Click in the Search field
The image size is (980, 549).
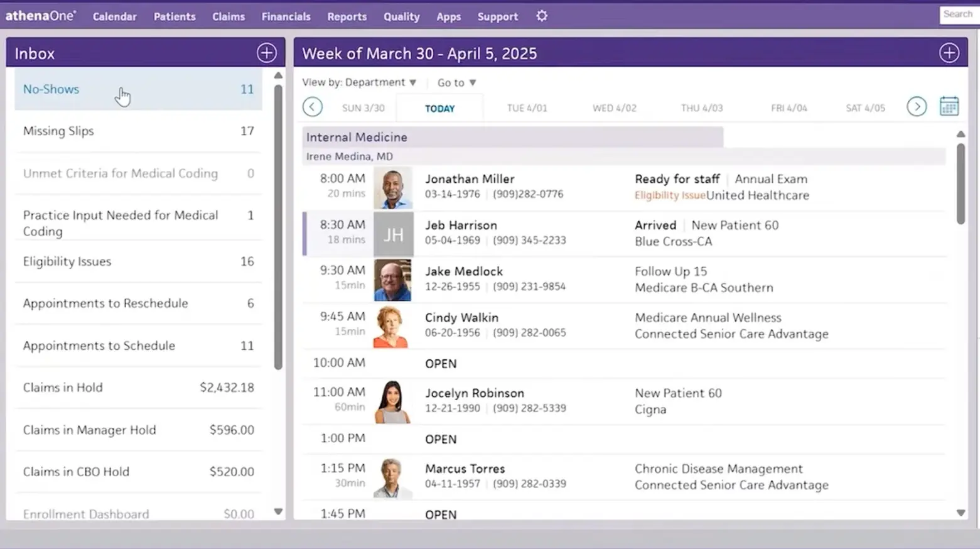pos(959,14)
